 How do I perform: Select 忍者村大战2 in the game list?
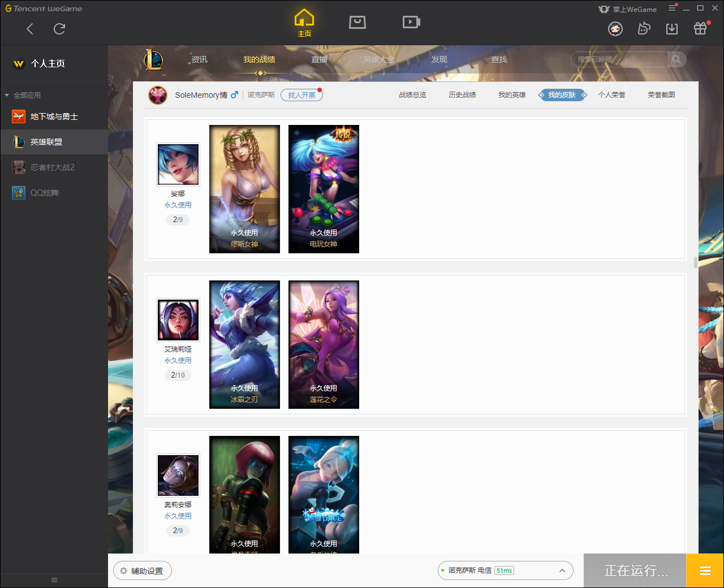pos(54,167)
